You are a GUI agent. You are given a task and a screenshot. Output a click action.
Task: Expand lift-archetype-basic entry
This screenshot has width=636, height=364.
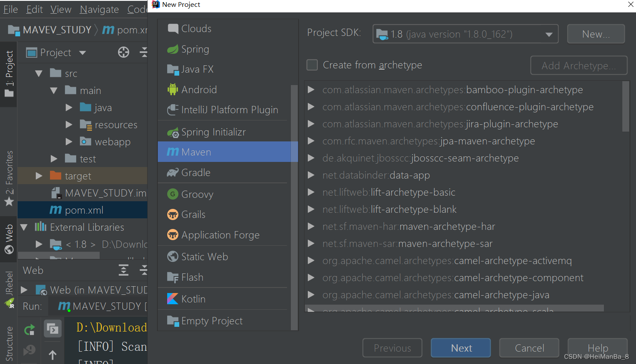click(x=311, y=192)
